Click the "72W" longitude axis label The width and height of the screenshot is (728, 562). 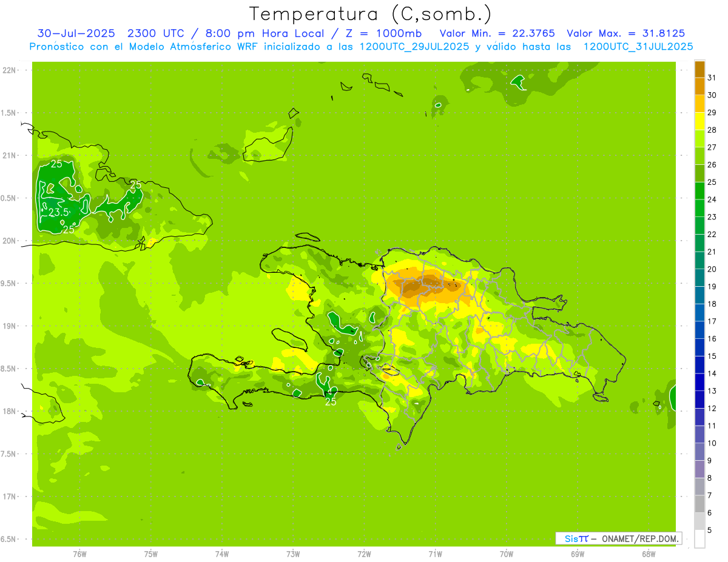click(364, 554)
